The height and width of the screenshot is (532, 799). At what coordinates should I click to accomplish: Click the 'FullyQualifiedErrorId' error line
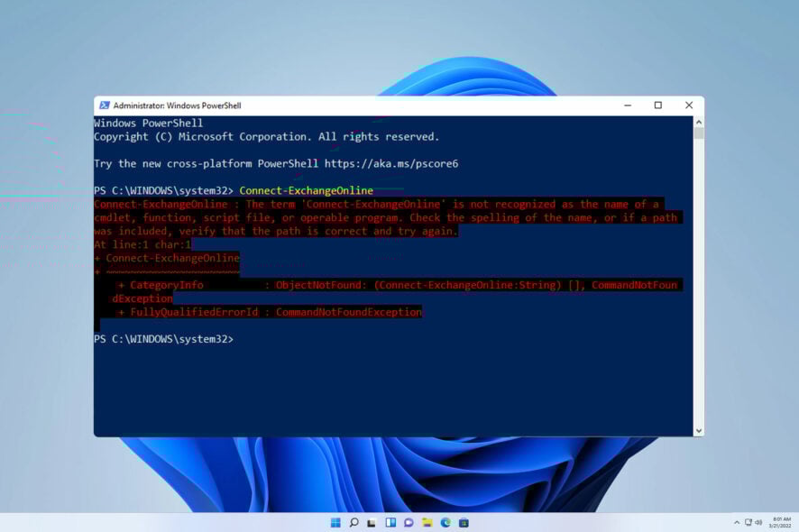tap(270, 312)
